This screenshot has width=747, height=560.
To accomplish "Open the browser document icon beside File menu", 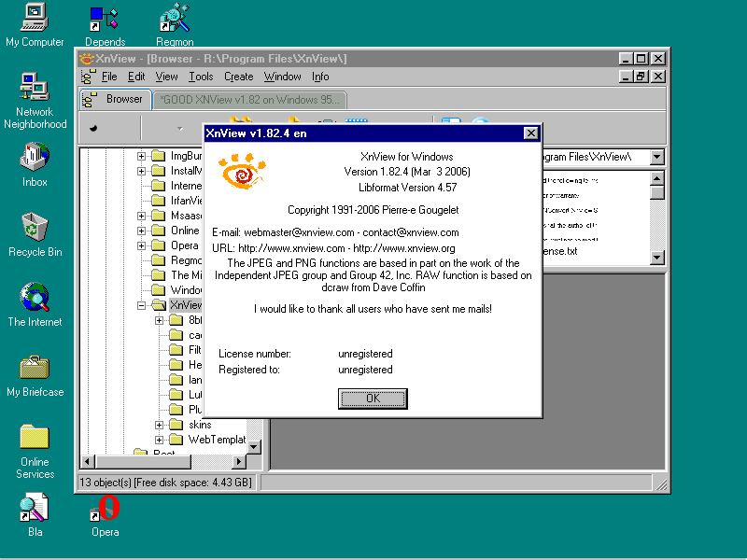I will 88,77.
